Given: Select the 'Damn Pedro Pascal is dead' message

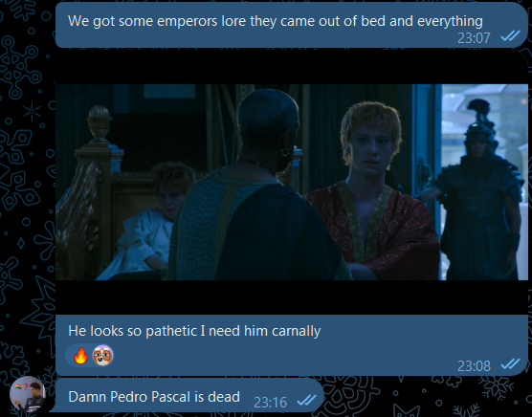Looking at the screenshot, I should click(x=154, y=397).
